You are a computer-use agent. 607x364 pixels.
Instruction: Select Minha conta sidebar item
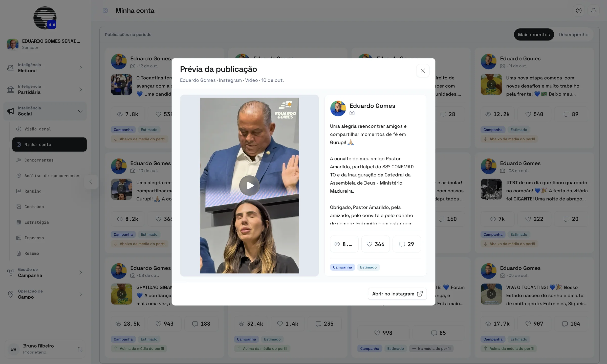pos(49,145)
